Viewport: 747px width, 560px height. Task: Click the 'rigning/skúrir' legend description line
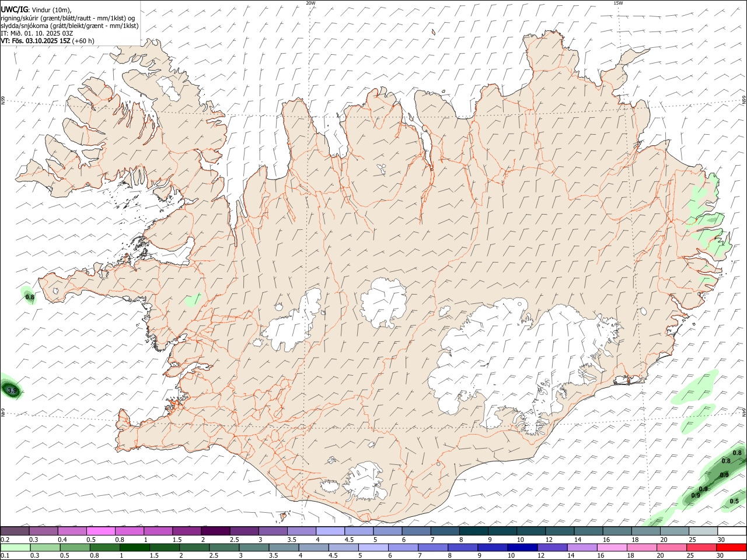click(68, 17)
